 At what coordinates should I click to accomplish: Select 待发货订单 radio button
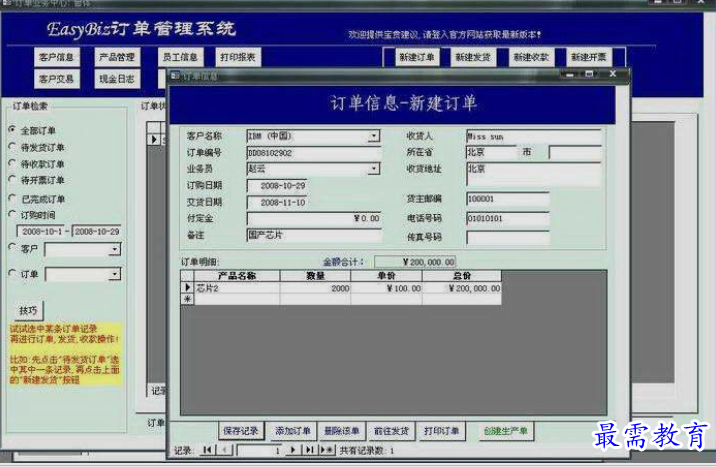click(x=12, y=147)
